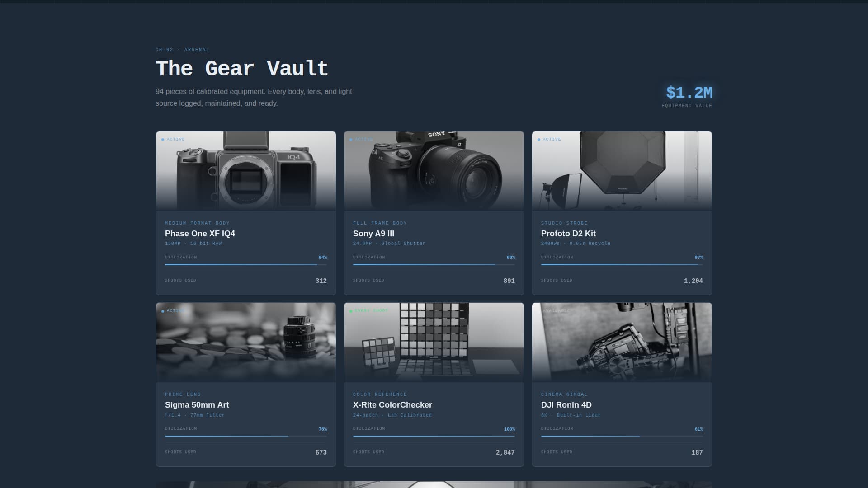View the Profoto D2 Kit softbox photo
This screenshot has height=488, width=868.
coord(622,171)
